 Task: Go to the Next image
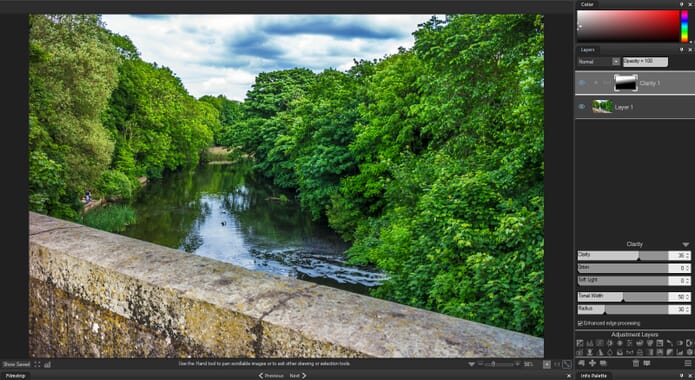298,376
